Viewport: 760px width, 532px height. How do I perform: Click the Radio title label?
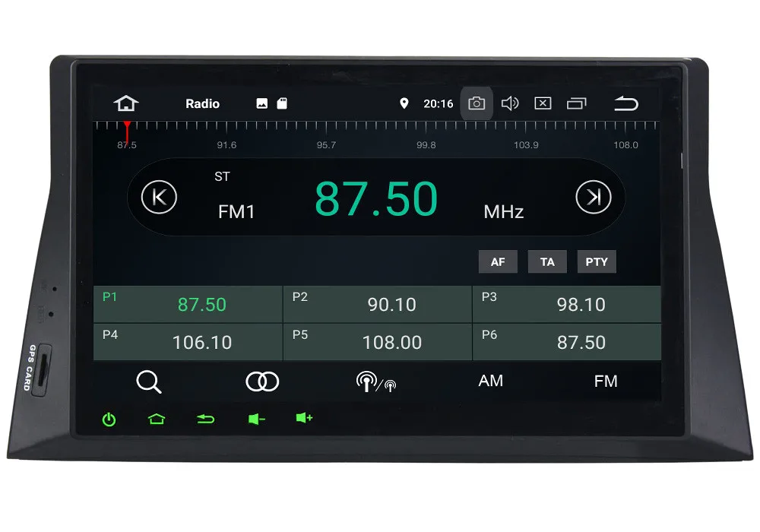pos(203,103)
